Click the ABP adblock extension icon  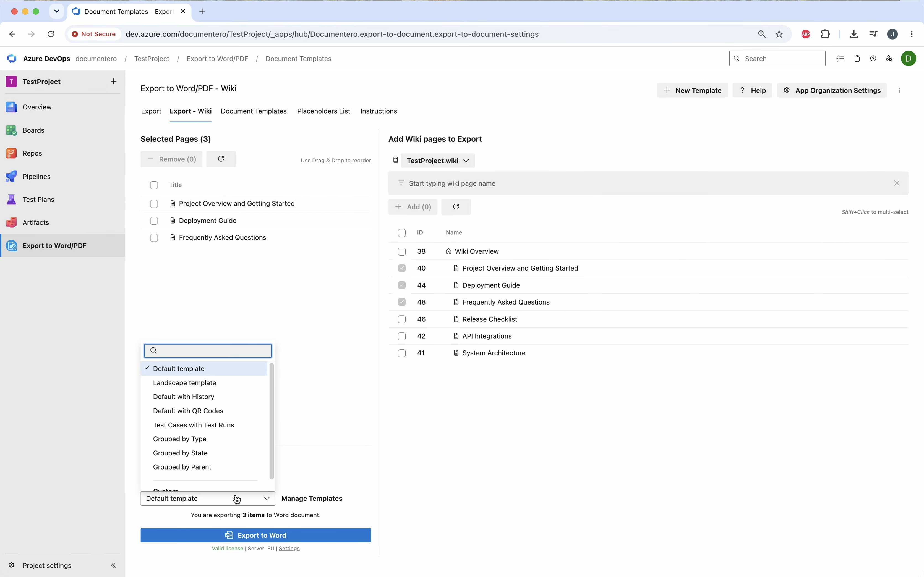806,34
